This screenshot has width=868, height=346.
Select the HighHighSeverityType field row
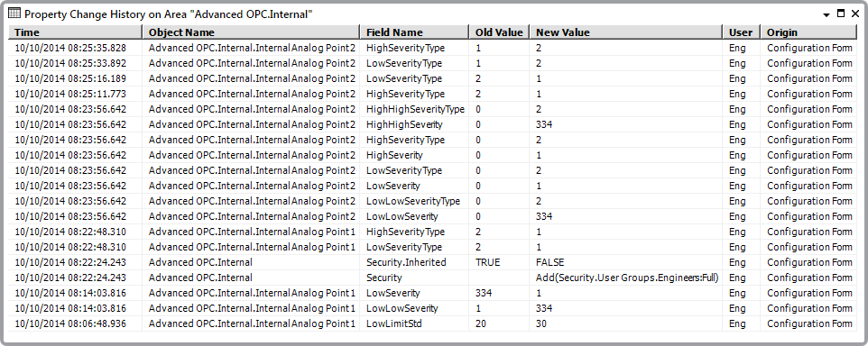[432, 109]
